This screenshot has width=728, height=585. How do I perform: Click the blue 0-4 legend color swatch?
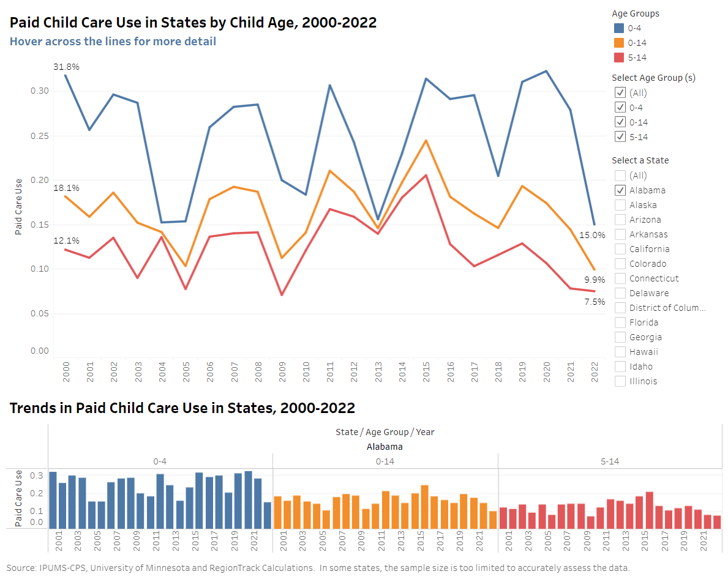(x=619, y=28)
